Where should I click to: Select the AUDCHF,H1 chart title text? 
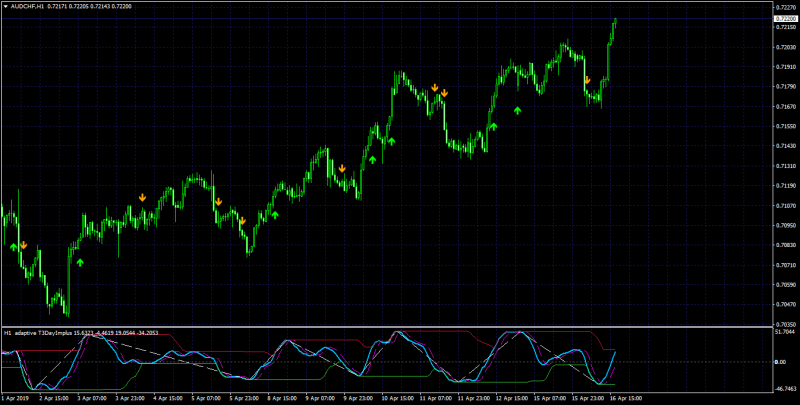(x=28, y=7)
